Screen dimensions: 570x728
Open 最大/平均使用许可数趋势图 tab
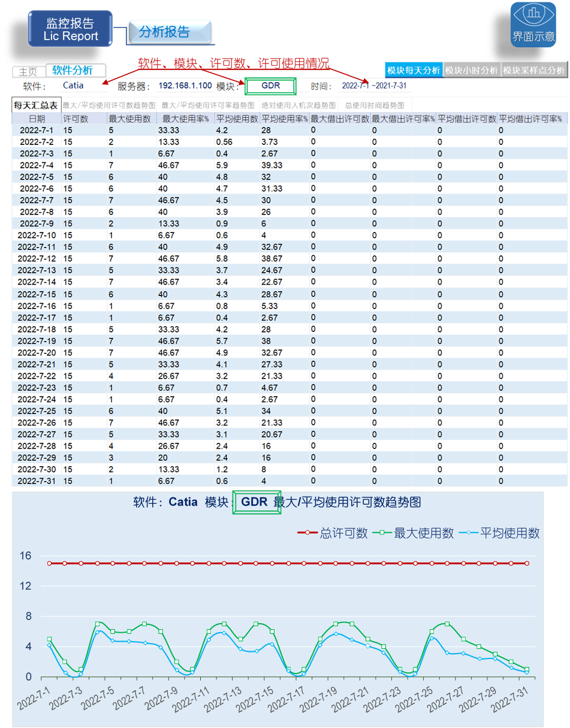108,105
